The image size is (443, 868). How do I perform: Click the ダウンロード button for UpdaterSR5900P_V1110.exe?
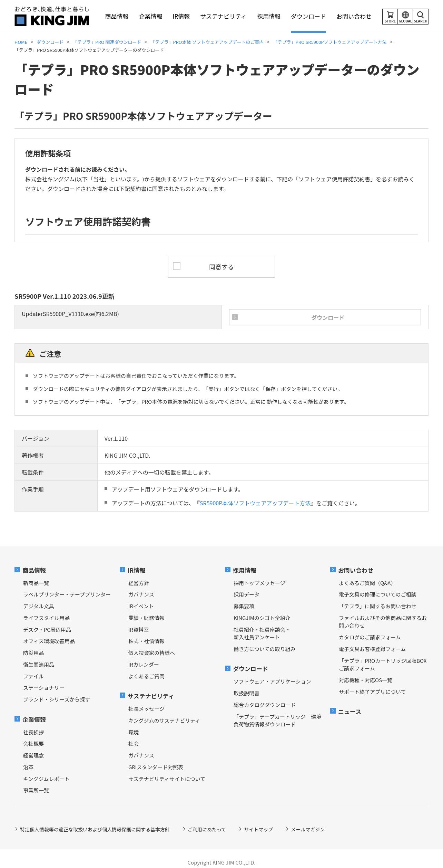click(325, 317)
